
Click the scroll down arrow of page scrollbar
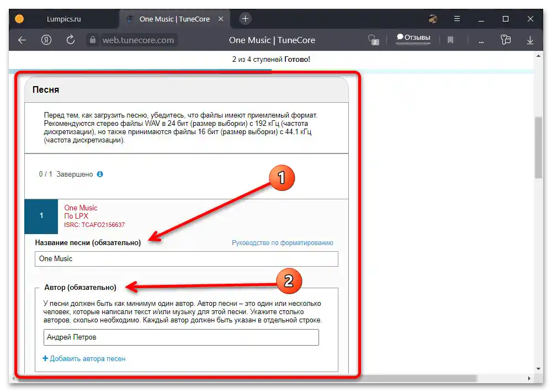pos(538,369)
